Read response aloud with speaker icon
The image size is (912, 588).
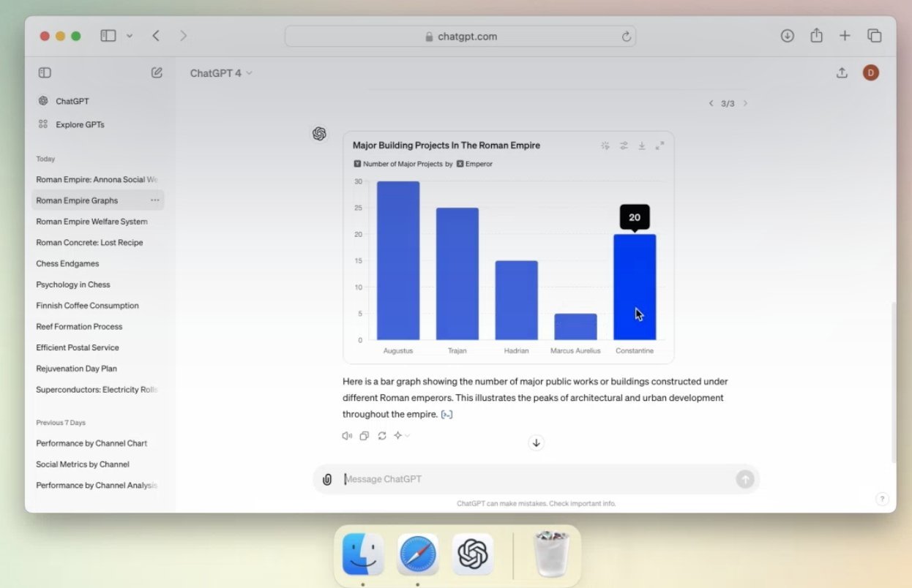[347, 436]
